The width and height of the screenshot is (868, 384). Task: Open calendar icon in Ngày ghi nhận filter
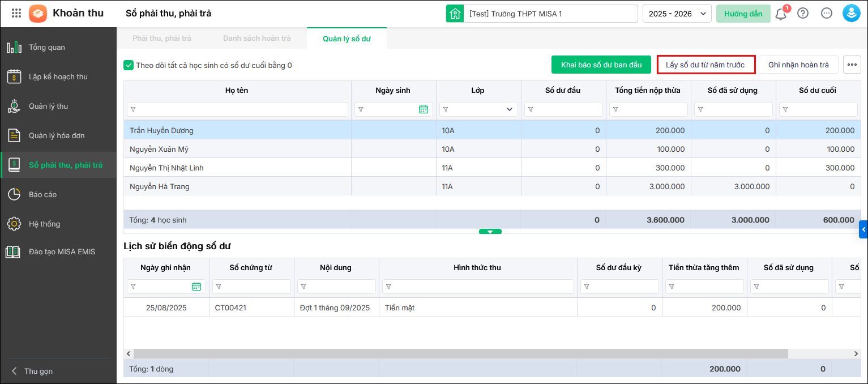pyautogui.click(x=196, y=287)
